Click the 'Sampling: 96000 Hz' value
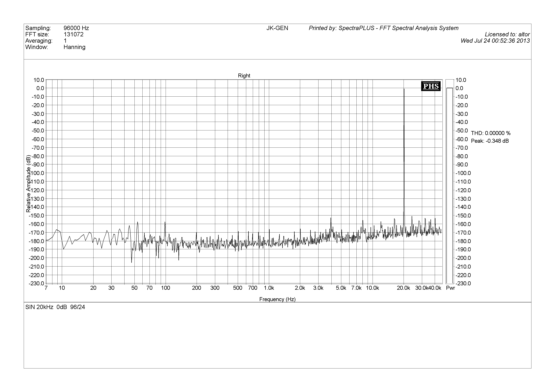Viewport: 555px width, 392px height. (x=76, y=28)
